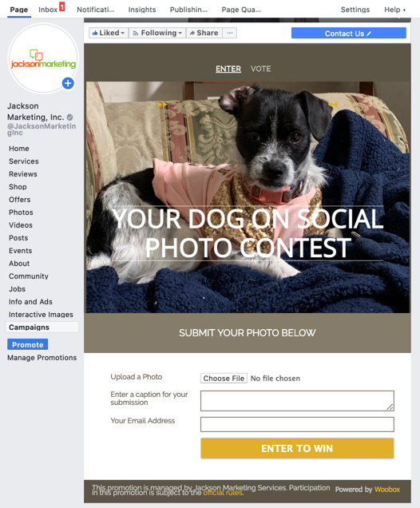Expand the Help menu arrow
Screen dimensions: 420x508
[x=404, y=10]
